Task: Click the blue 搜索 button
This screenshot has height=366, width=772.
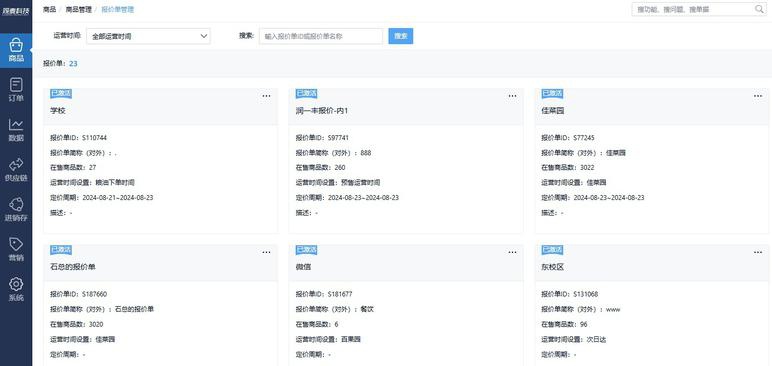Action: (x=401, y=36)
